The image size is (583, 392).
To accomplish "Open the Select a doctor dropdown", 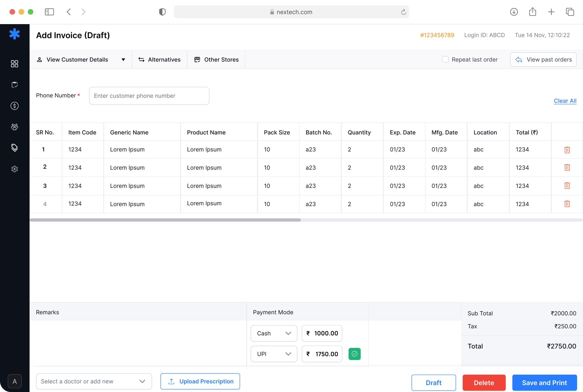I will (94, 381).
